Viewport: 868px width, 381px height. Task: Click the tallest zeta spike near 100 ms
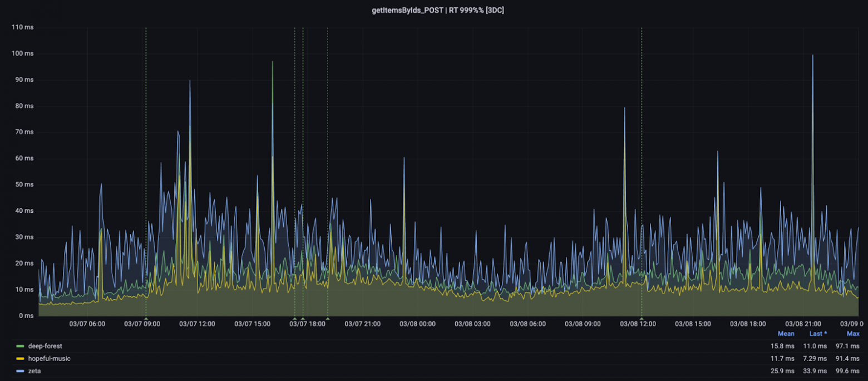point(813,55)
